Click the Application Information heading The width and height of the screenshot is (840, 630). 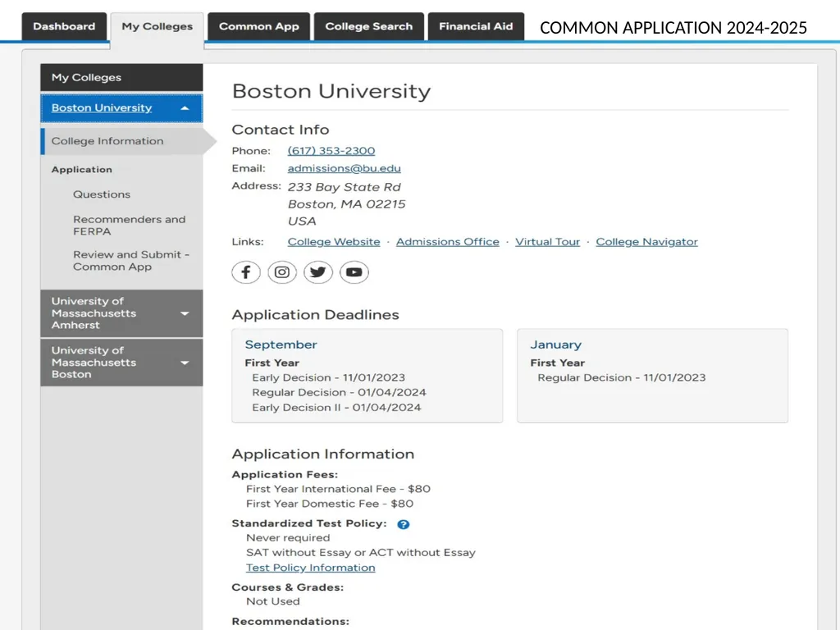coord(322,454)
